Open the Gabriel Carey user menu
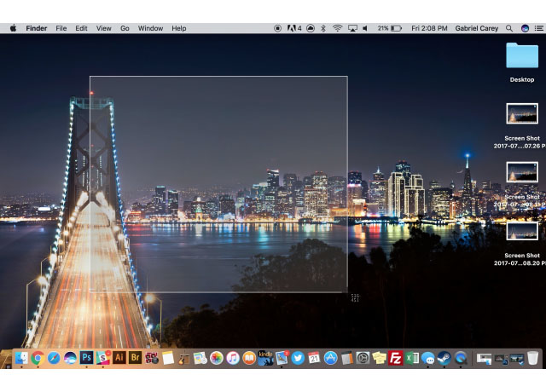Image resolution: width=546 pixels, height=392 pixels. pyautogui.click(x=479, y=28)
